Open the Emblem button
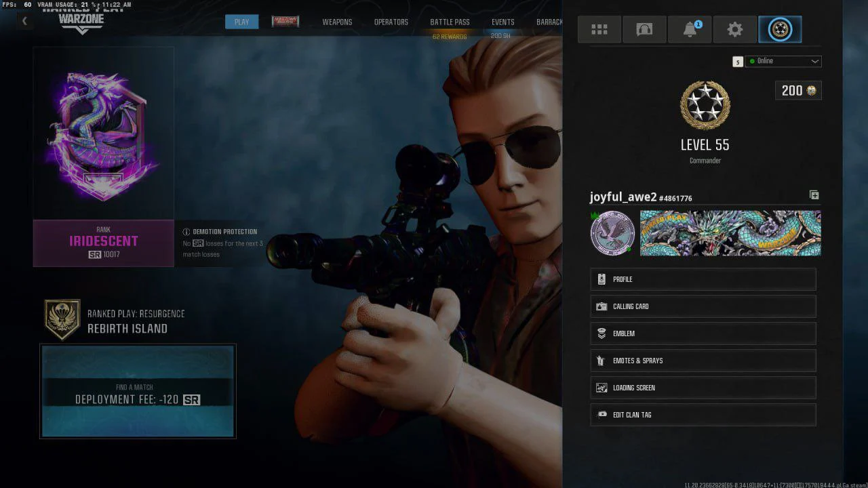 (x=703, y=333)
